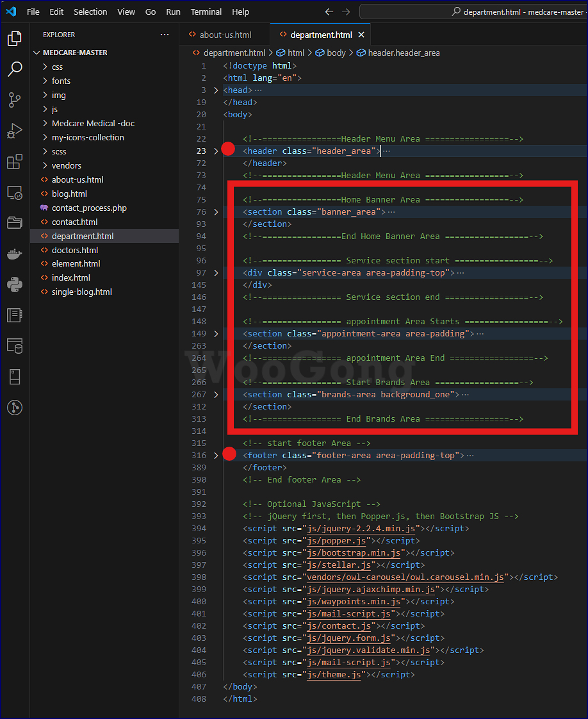Open blog.html from the Explorer
588x719 pixels.
(x=104, y=194)
